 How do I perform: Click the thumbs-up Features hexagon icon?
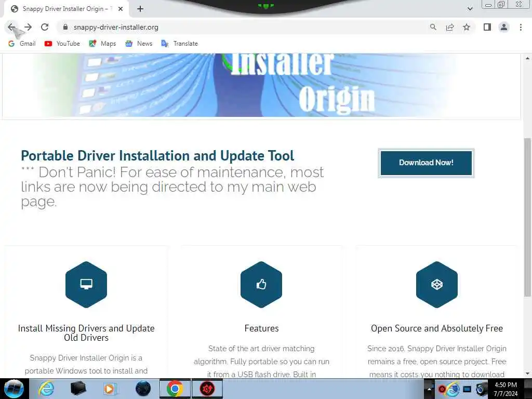(x=261, y=284)
